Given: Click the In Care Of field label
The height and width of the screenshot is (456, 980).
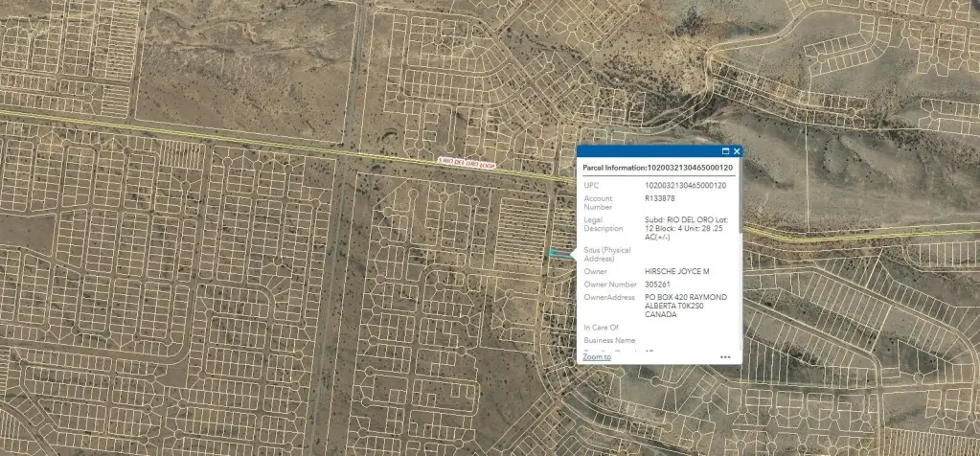Looking at the screenshot, I should pos(601,328).
